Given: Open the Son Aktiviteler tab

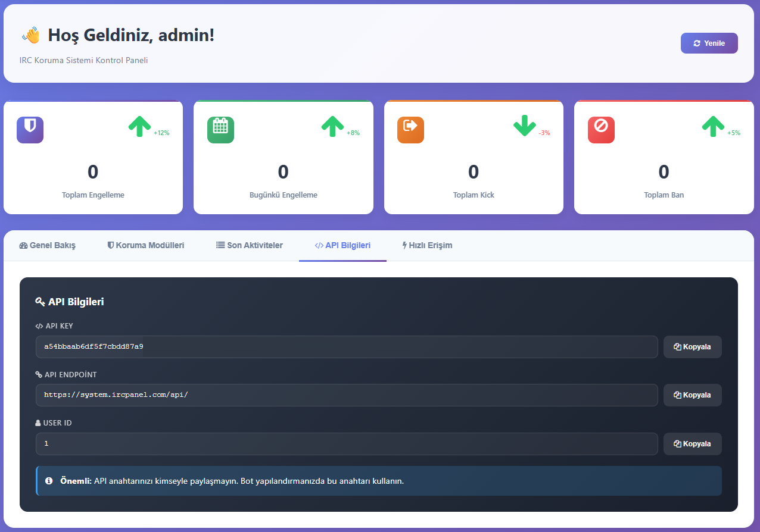Looking at the screenshot, I should coord(249,245).
